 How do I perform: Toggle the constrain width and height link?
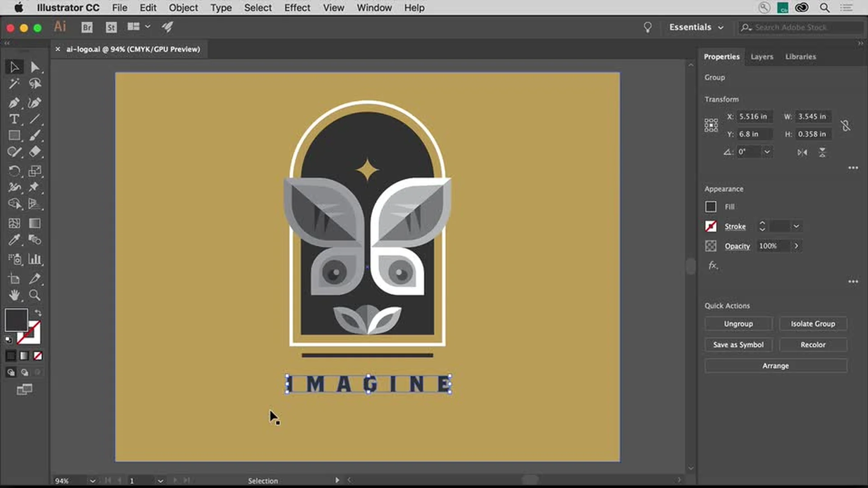846,125
